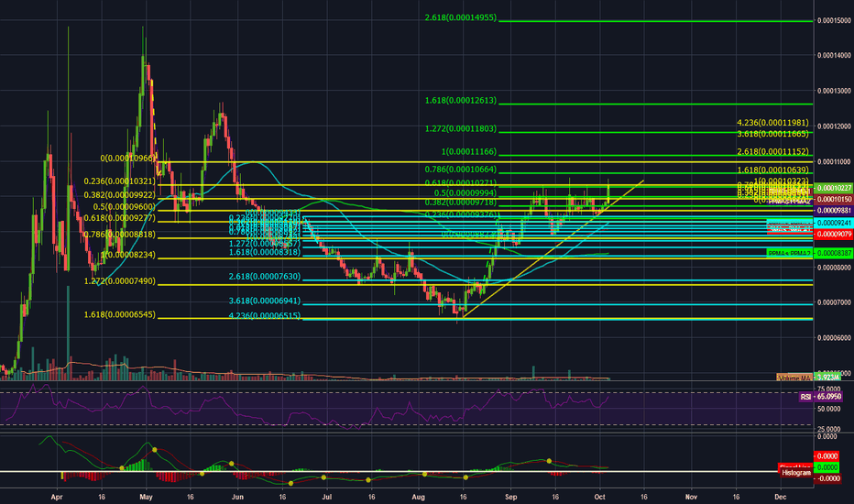Select the green 0.618(0.00010271) level label
This screenshot has width=854, height=504.
coord(461,183)
